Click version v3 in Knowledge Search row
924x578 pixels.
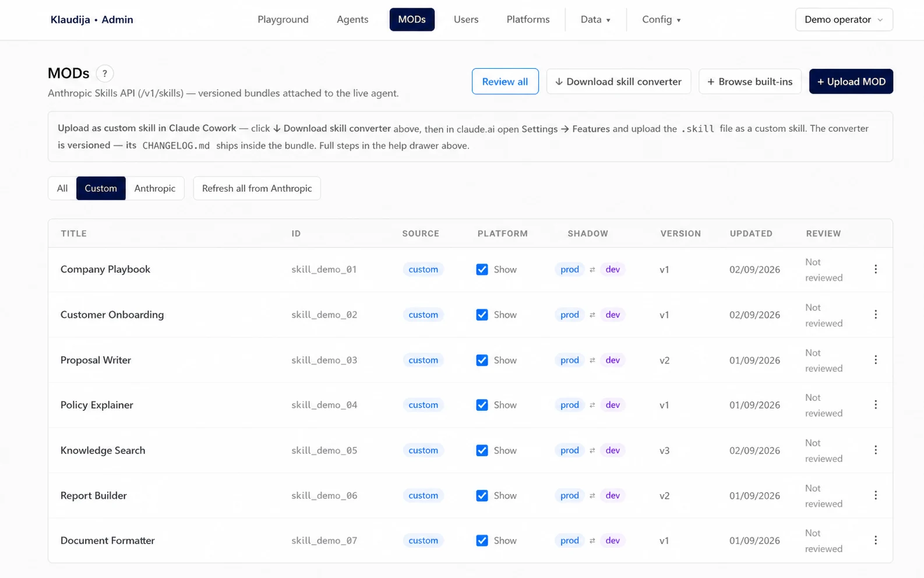pyautogui.click(x=664, y=450)
